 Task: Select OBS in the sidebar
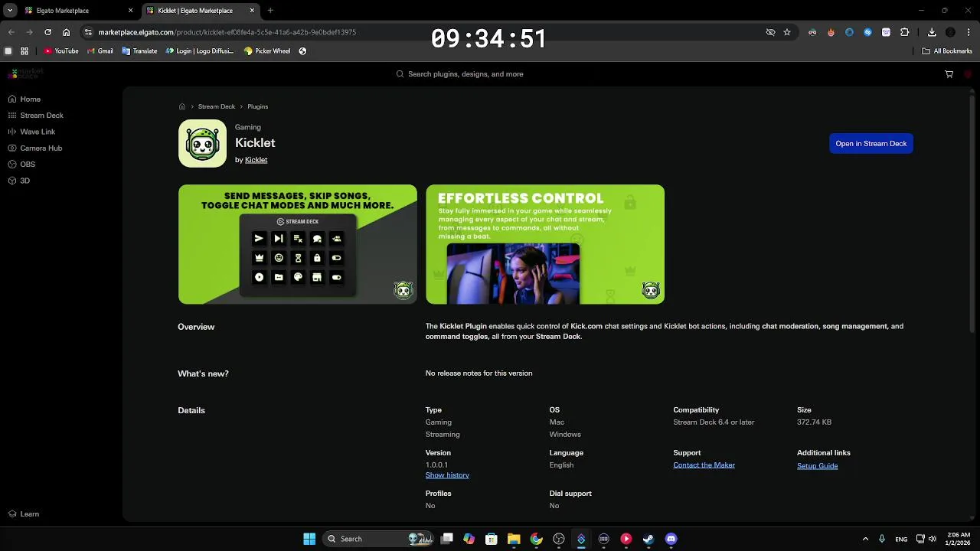click(x=21, y=165)
